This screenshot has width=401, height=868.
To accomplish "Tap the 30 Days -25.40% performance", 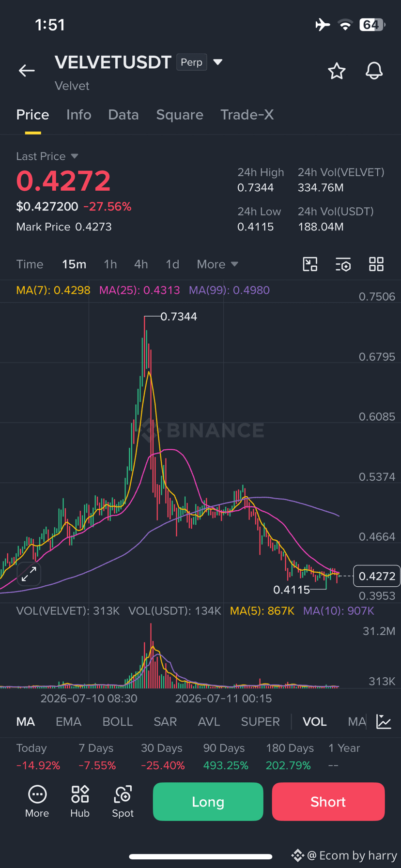I will (163, 757).
